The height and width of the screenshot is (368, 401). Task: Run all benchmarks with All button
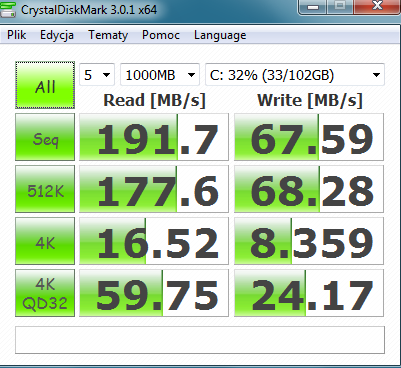pyautogui.click(x=45, y=85)
